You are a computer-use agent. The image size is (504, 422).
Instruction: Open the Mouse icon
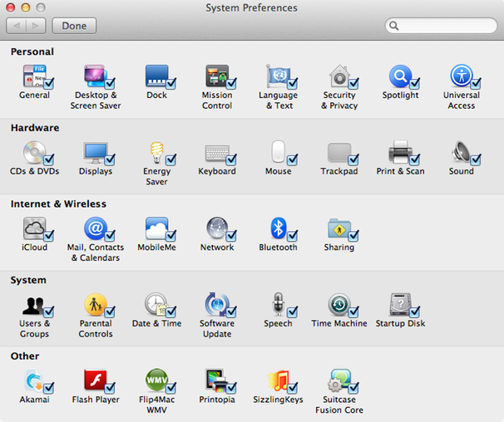click(x=278, y=151)
